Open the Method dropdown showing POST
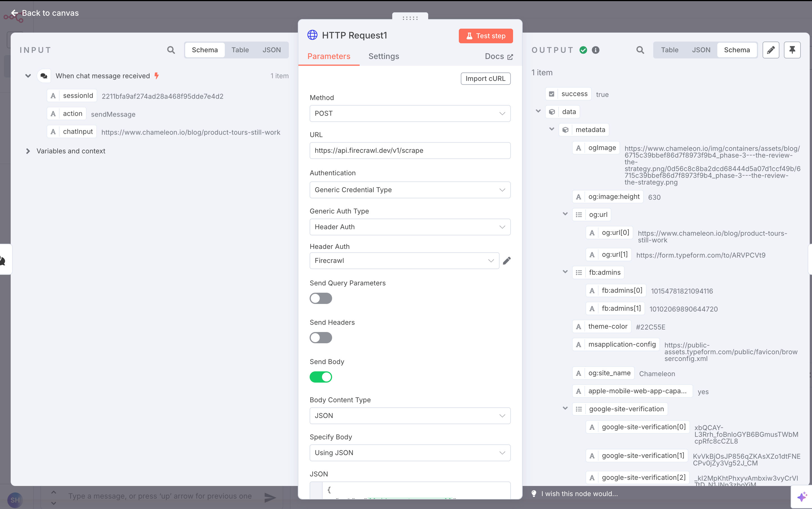The height and width of the screenshot is (509, 812). (x=410, y=113)
